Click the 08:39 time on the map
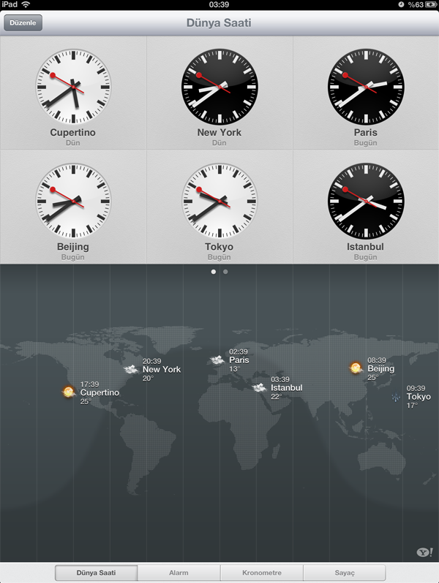The height and width of the screenshot is (583, 439). click(x=377, y=360)
